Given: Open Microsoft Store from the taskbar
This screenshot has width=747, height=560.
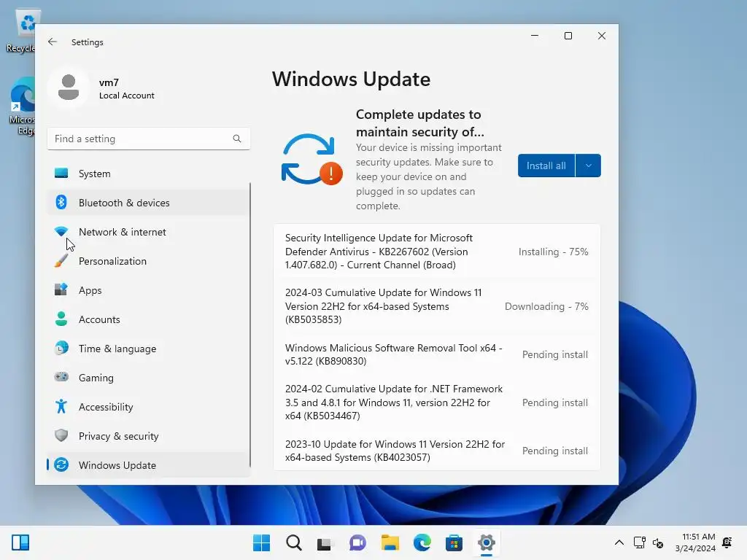Looking at the screenshot, I should [x=454, y=542].
